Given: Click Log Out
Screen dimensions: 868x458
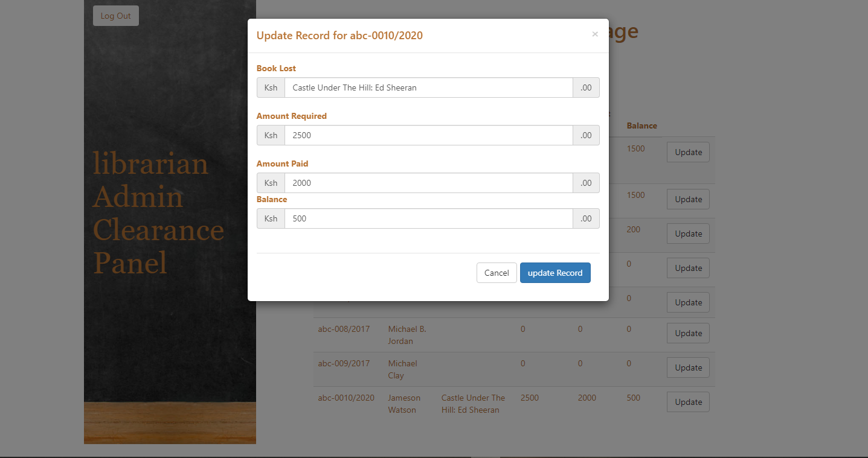Looking at the screenshot, I should click(x=115, y=15).
